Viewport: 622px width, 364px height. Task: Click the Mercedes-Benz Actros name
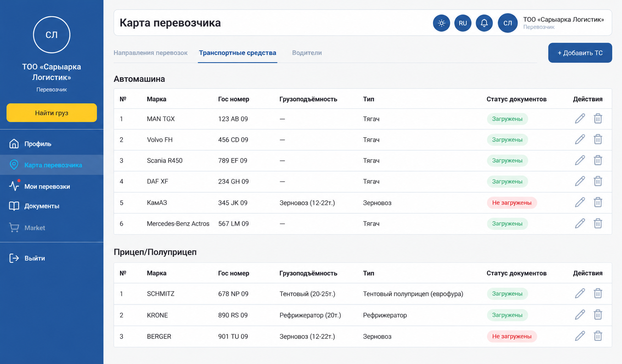click(178, 223)
